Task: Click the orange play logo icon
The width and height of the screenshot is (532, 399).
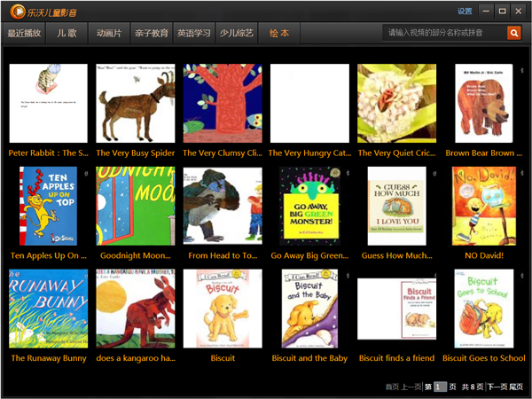Action: [x=18, y=12]
